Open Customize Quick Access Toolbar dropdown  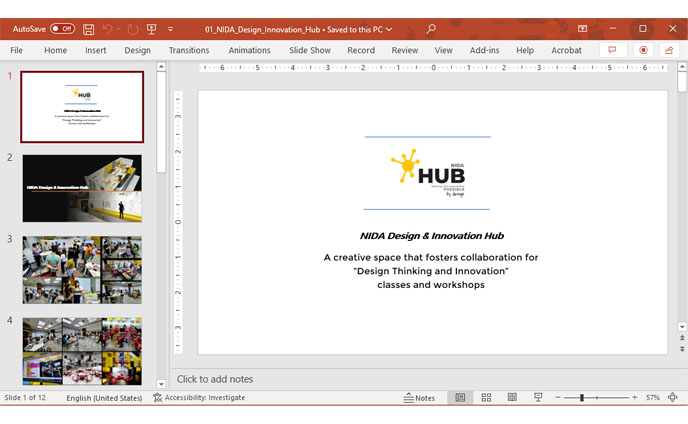[x=170, y=29]
